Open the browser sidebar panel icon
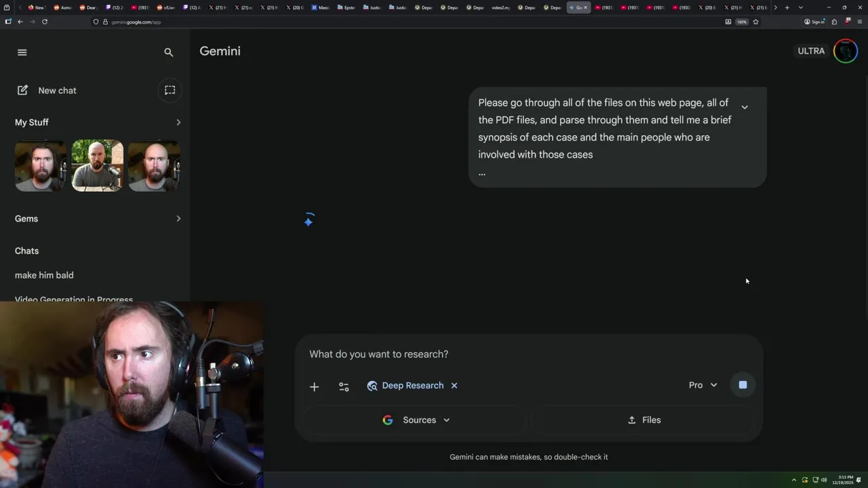 point(7,22)
